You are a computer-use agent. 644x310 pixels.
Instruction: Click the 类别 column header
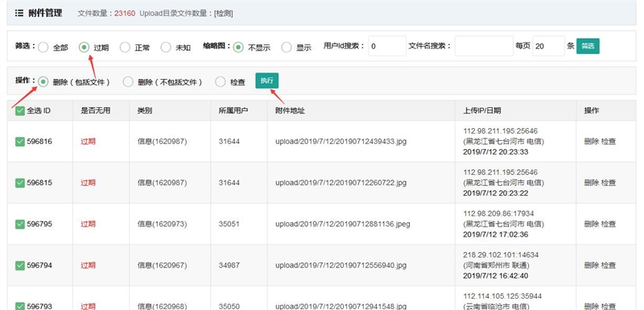pyautogui.click(x=145, y=111)
